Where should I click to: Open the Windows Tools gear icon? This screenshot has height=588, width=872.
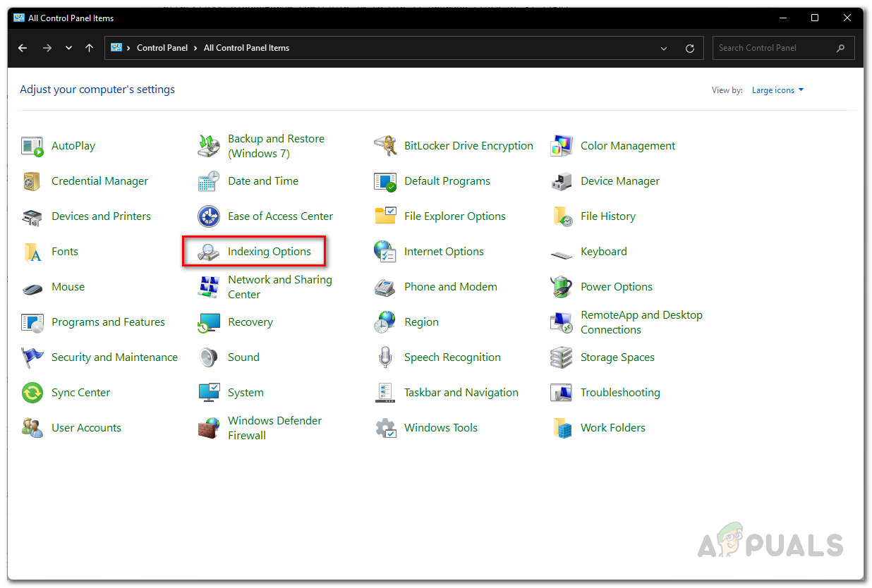point(385,428)
